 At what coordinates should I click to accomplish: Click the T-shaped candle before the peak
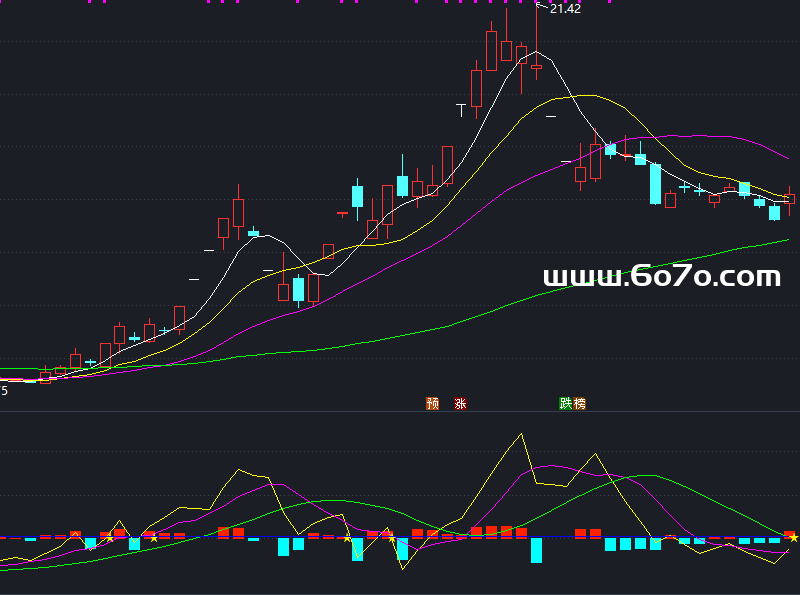coord(461,104)
